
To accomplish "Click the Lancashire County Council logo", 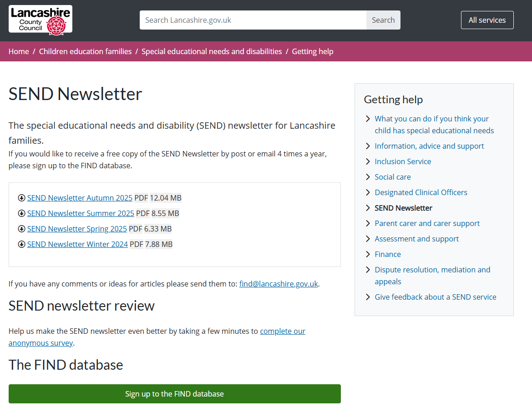I will [41, 20].
